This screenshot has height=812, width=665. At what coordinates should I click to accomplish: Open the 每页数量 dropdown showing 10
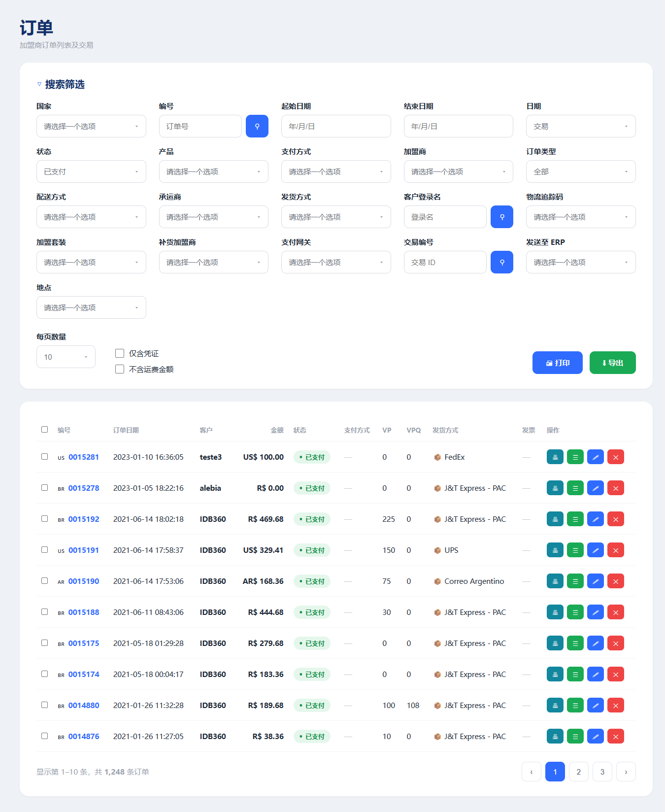[x=66, y=357]
